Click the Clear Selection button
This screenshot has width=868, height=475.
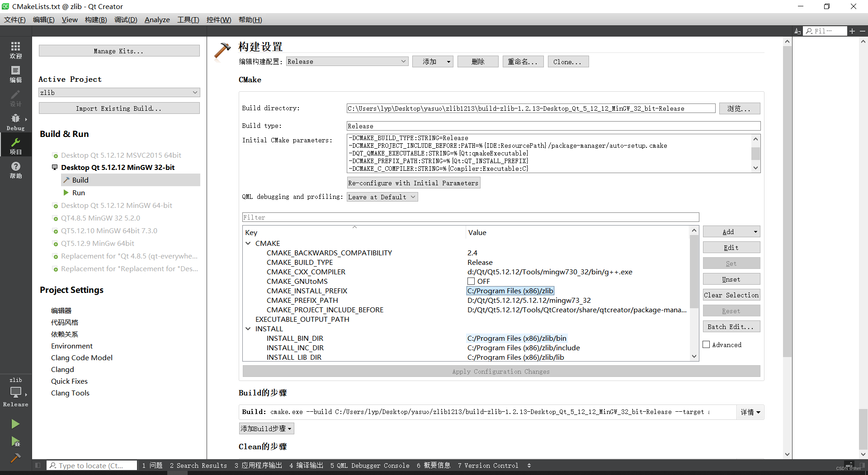[731, 295]
